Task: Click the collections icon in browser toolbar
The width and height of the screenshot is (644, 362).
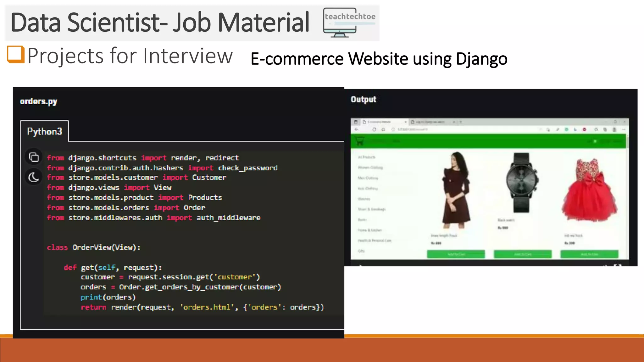Action: click(x=605, y=129)
